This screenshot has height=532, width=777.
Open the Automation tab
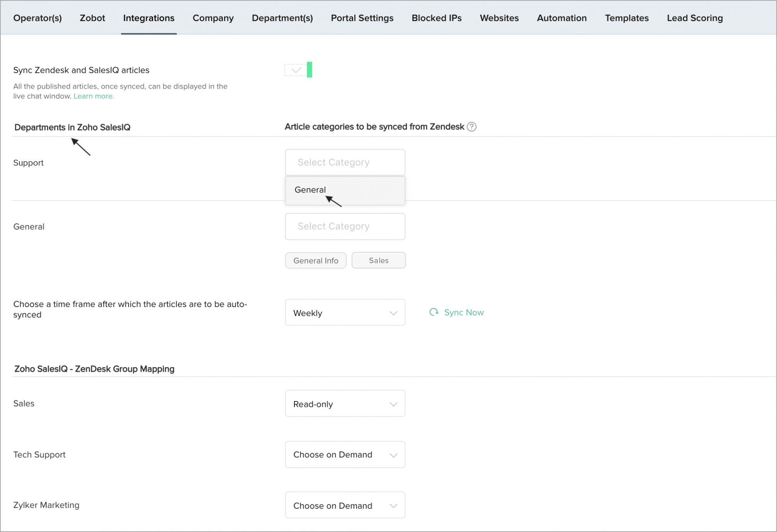562,18
